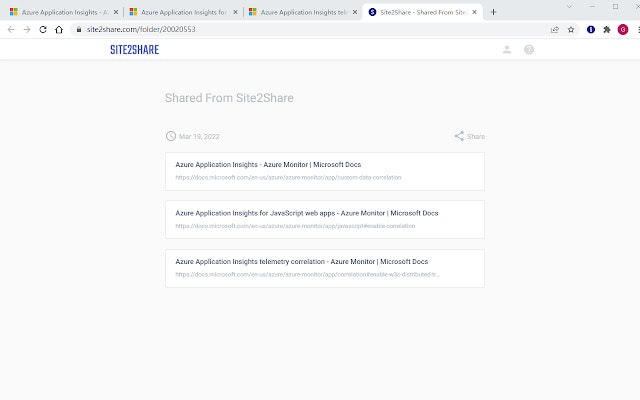Screen dimensions: 640x400
Task: Reload the Site2Share page
Action: click(43, 29)
